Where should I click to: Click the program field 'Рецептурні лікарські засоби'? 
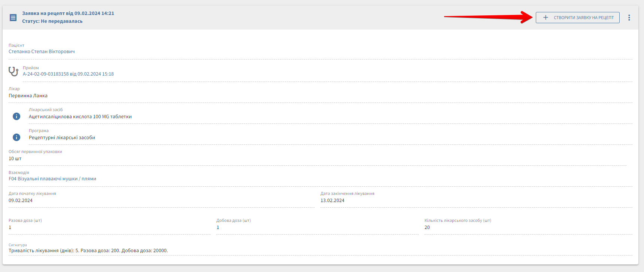62,138
